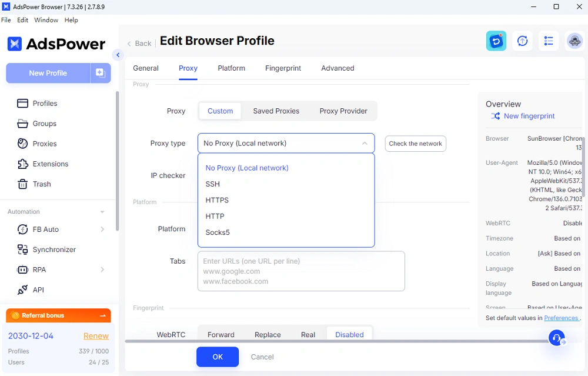The image size is (588, 376).
Task: Expand FB Auto submenu arrow
Action: (x=102, y=229)
